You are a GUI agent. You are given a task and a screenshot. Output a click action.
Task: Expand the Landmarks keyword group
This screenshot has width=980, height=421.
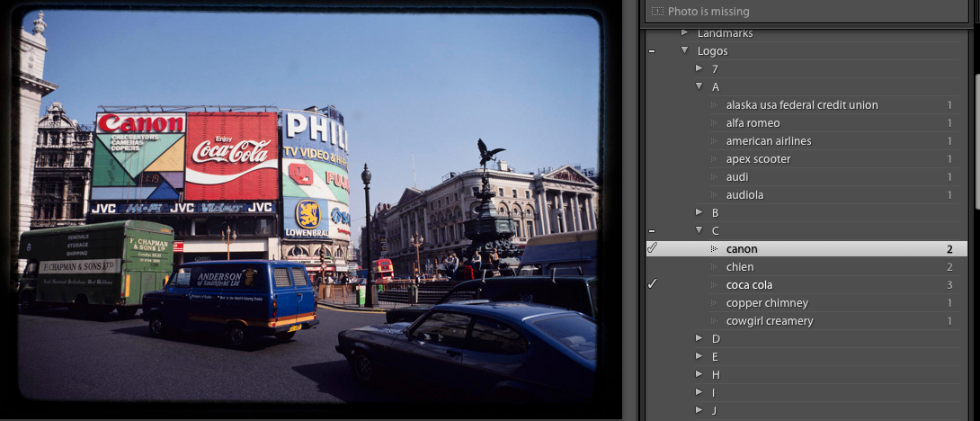684,32
